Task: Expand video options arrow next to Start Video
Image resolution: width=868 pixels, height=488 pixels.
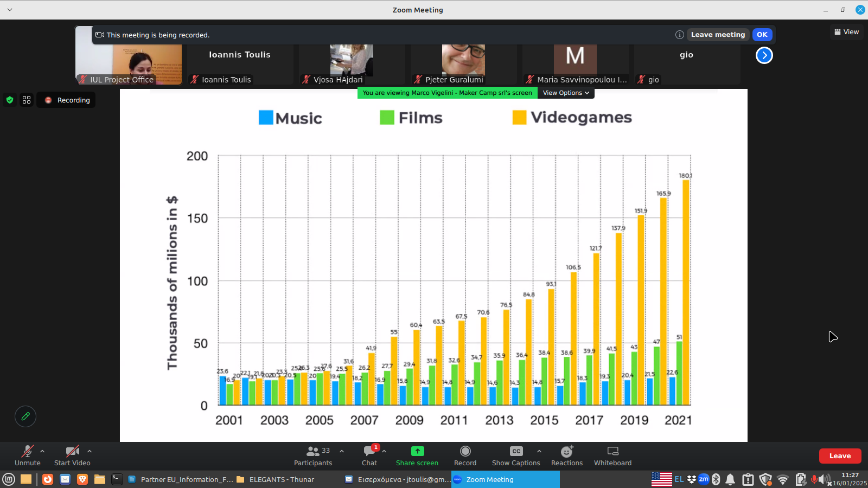Action: pyautogui.click(x=90, y=451)
